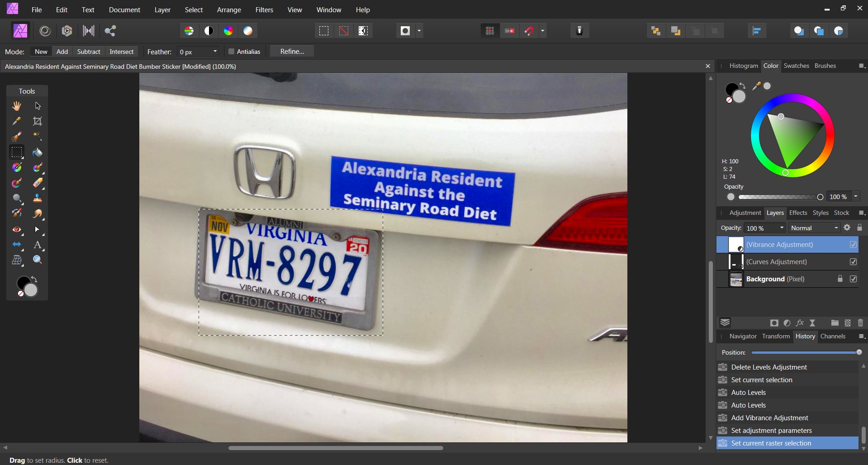Select the Auto Levels history step above Add Vibrance Adjustment
Image resolution: width=868 pixels, height=465 pixels.
pyautogui.click(x=787, y=405)
